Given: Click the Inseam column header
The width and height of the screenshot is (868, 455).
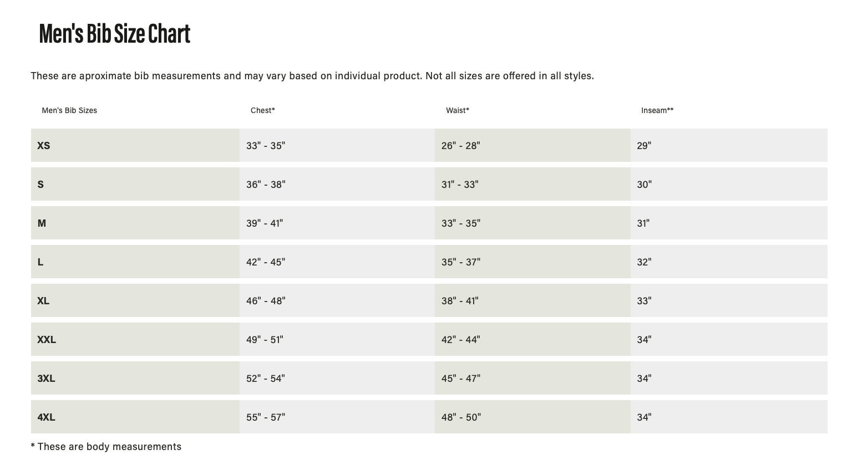Looking at the screenshot, I should pyautogui.click(x=657, y=110).
